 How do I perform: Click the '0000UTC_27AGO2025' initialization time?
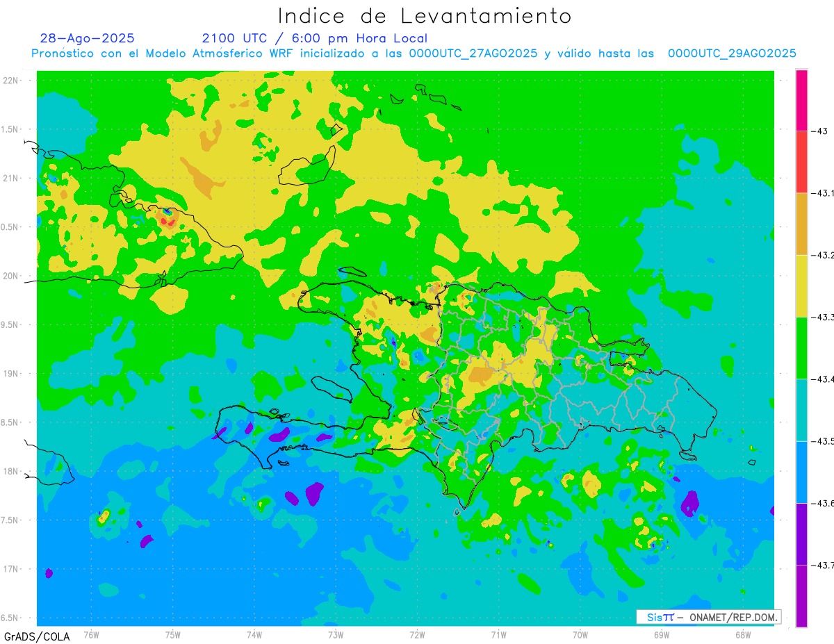point(473,53)
